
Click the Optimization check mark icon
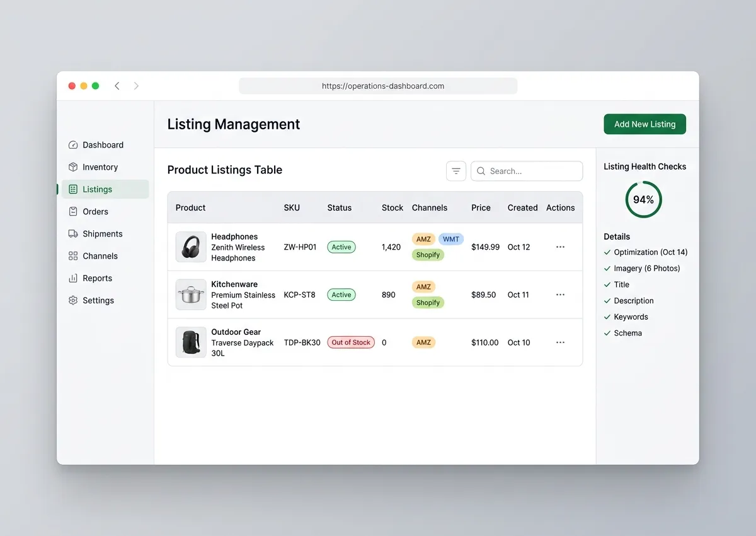click(x=607, y=252)
